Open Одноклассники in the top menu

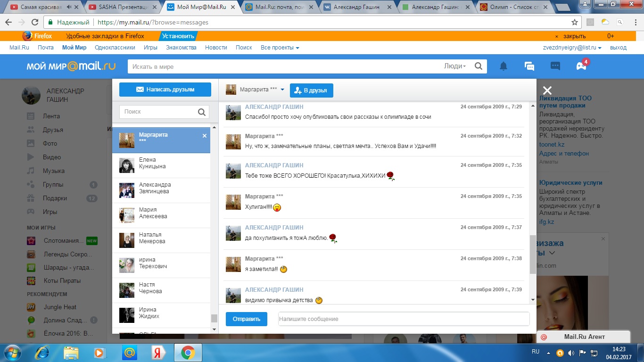point(115,48)
